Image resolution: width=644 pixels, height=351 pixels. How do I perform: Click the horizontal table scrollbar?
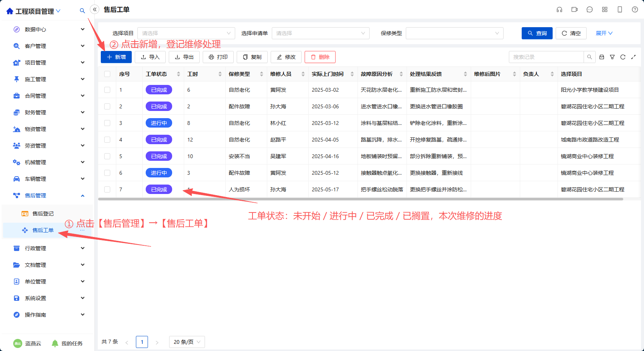click(x=361, y=199)
